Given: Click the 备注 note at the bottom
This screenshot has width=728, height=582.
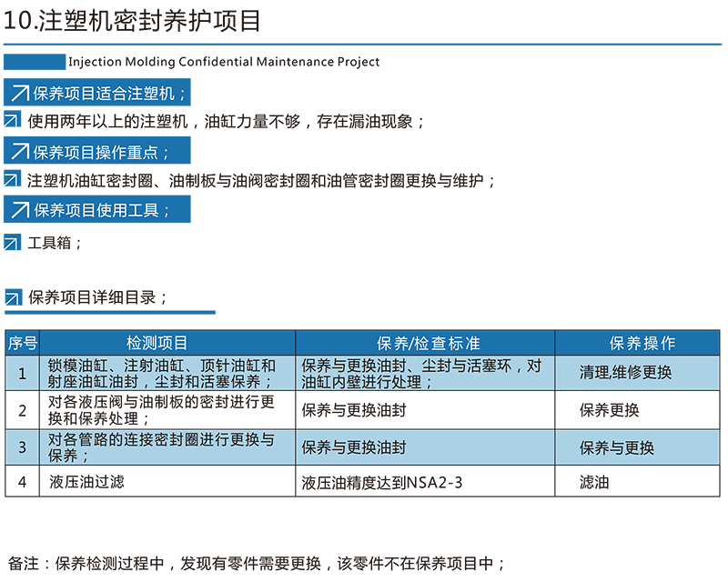Looking at the screenshot, I should pyautogui.click(x=257, y=564).
